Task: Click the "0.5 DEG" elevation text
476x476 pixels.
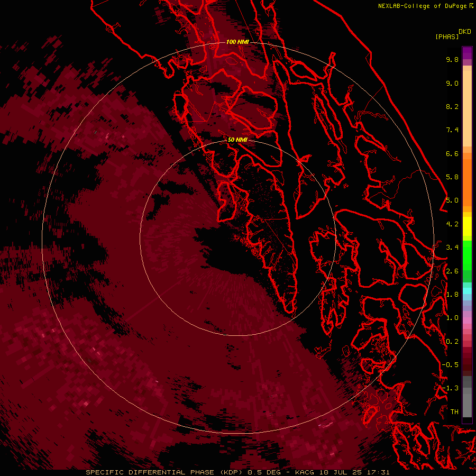Action: pos(264,472)
